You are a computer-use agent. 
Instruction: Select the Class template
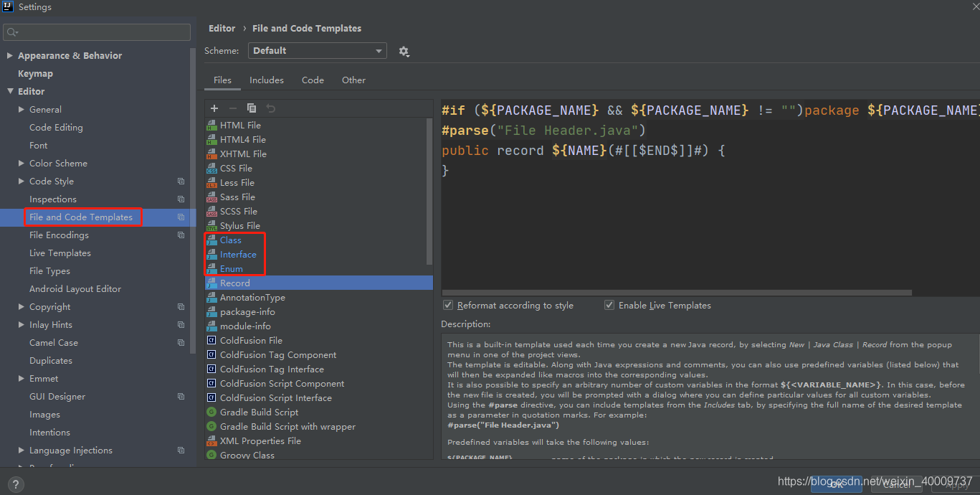[231, 240]
